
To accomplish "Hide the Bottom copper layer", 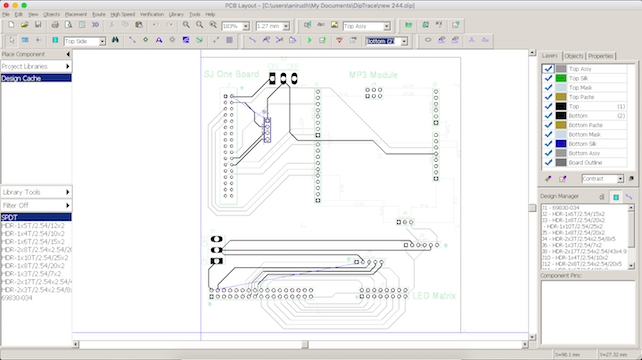I will [548, 116].
